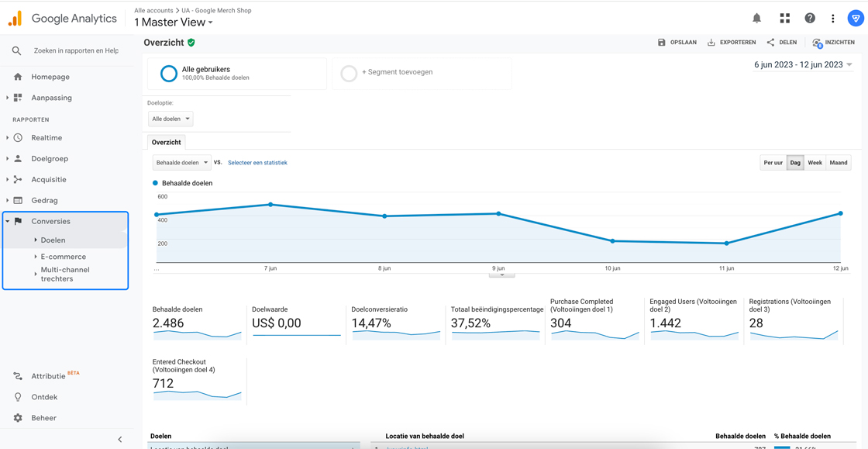Select Maand granularity
The image size is (868, 449).
(x=839, y=163)
